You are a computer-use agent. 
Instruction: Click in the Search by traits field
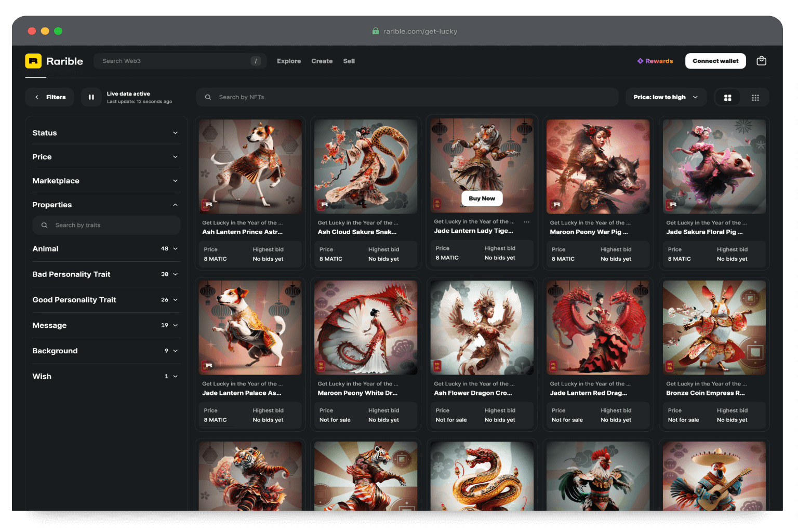(x=107, y=225)
